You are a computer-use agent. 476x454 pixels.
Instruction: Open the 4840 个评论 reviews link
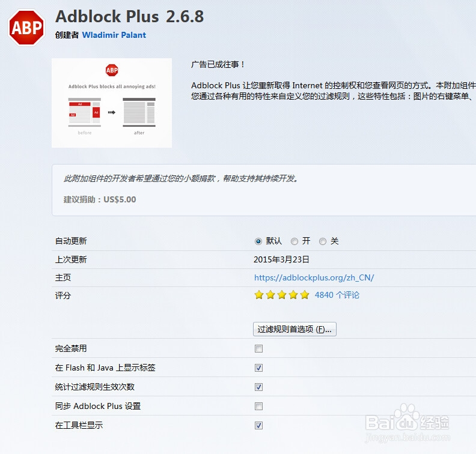pyautogui.click(x=337, y=295)
